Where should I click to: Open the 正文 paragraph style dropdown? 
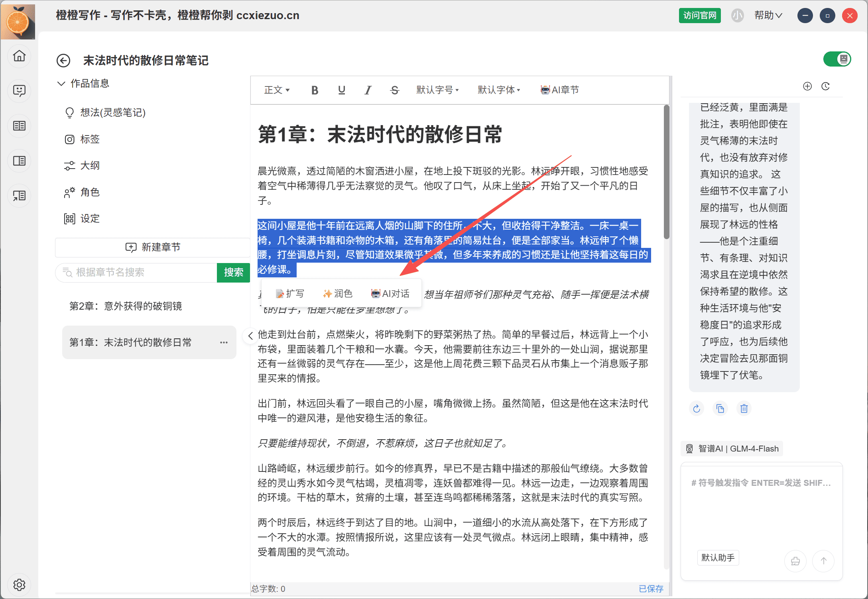[277, 90]
